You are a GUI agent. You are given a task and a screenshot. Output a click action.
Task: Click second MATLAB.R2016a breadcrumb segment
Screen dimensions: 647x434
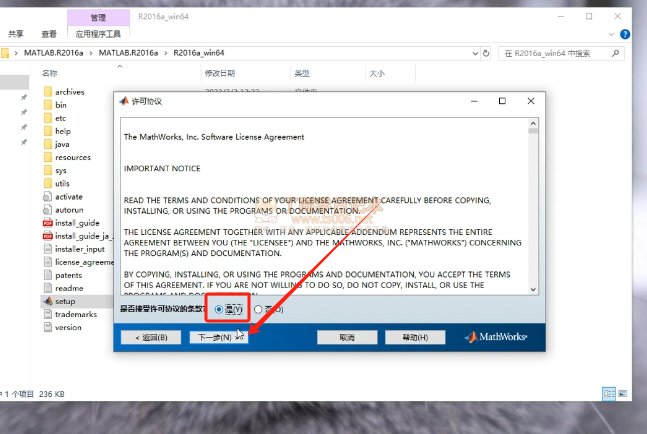coord(128,53)
